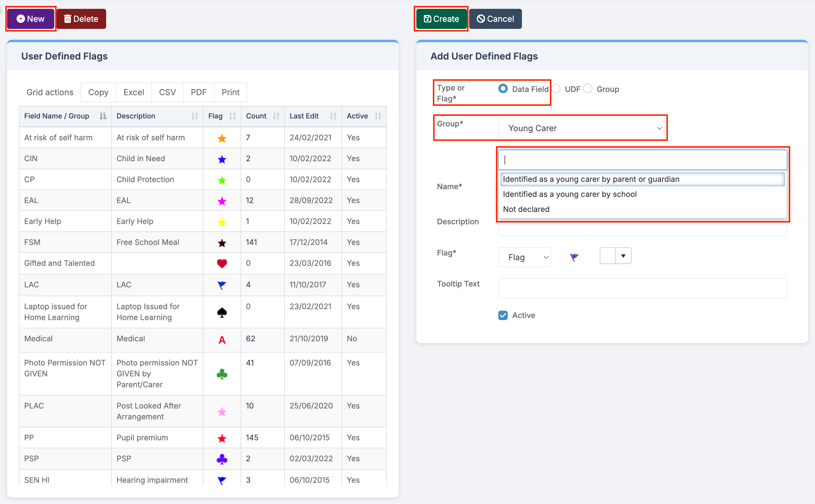Open the Flag shape dropdown

click(x=525, y=257)
